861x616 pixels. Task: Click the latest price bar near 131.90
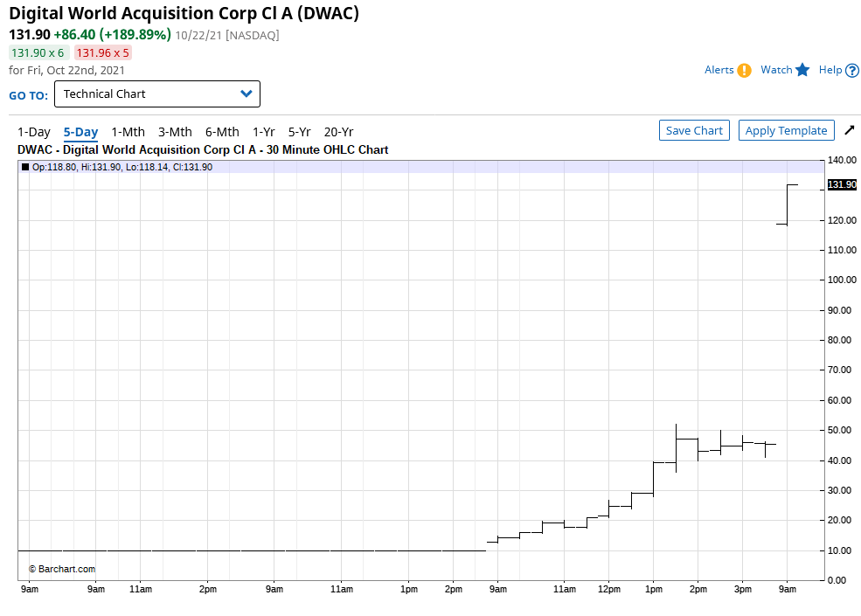tap(787, 204)
